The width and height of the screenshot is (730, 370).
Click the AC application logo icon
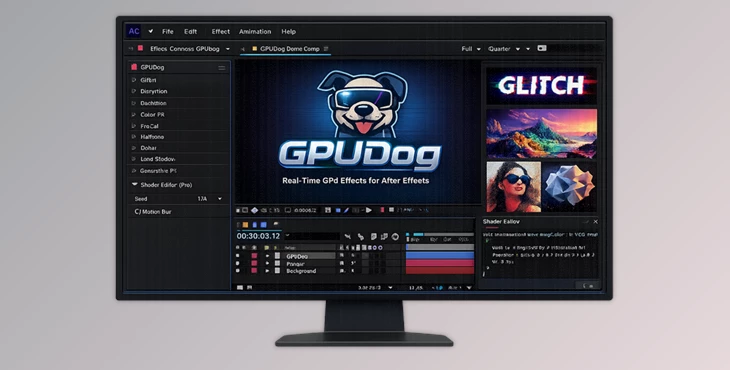(134, 31)
